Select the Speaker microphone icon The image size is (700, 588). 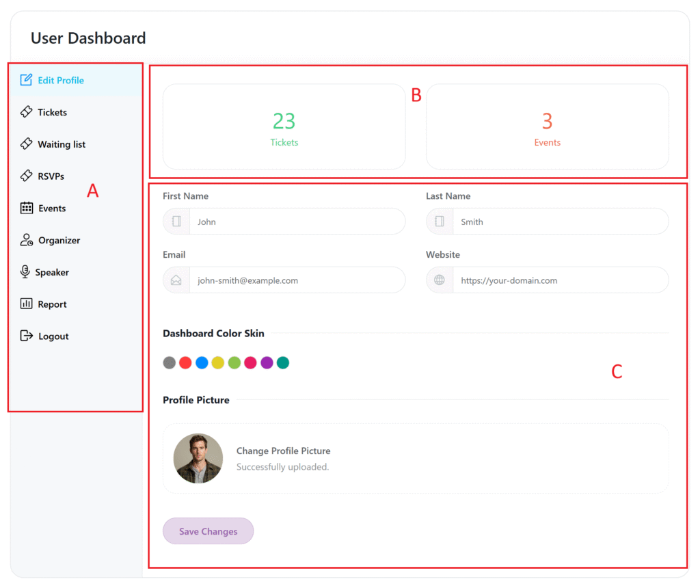pos(25,272)
